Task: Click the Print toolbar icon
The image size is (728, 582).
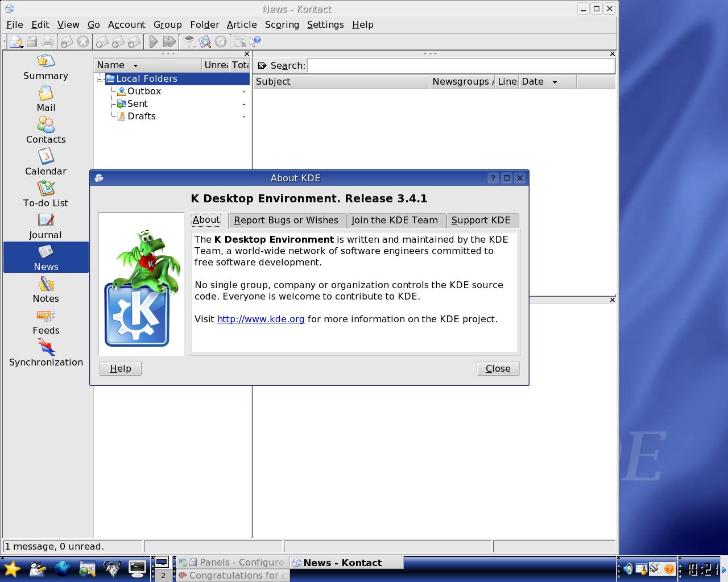Action: [48, 41]
